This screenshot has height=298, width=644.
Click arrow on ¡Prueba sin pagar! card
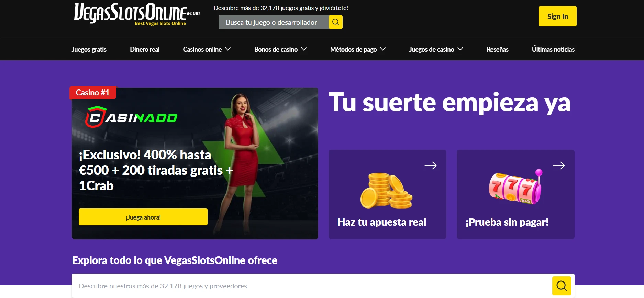558,166
